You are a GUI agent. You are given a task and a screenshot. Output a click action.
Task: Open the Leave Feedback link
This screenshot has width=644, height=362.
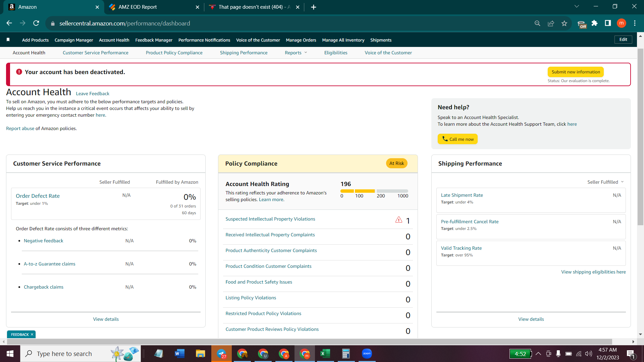tap(93, 94)
